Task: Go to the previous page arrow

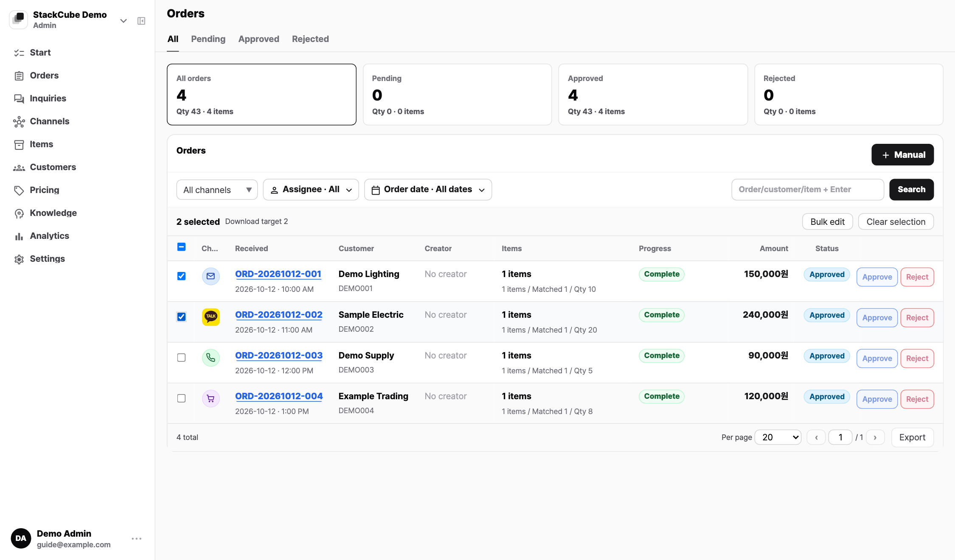Action: coord(816,437)
